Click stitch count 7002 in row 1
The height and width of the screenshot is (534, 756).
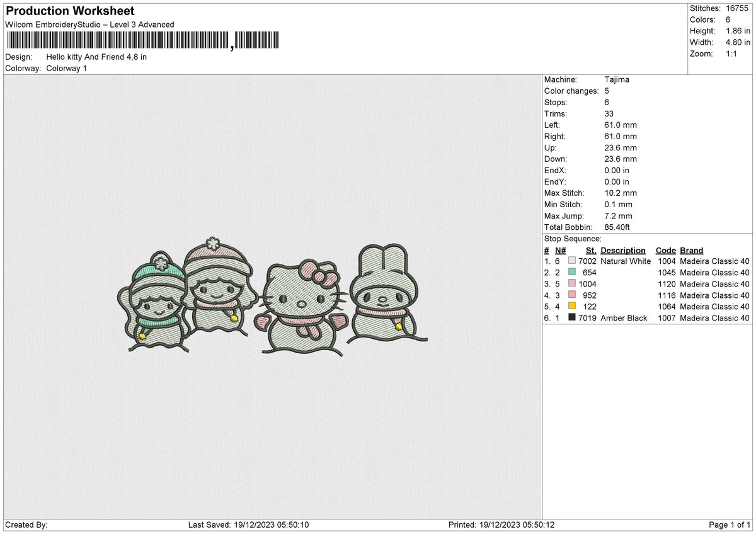(x=587, y=261)
